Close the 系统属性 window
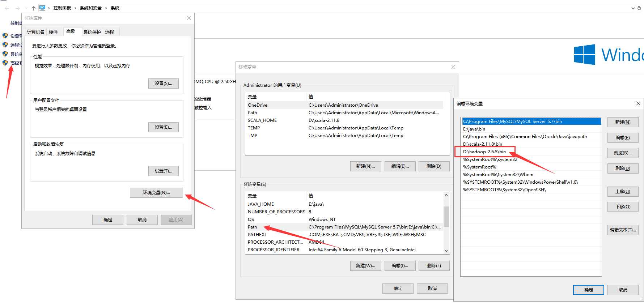The width and height of the screenshot is (644, 303). [x=189, y=18]
